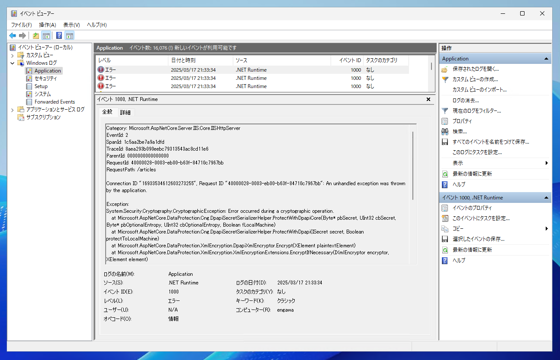Sort by the レベル column header
The width and height of the screenshot is (560, 360).
pyautogui.click(x=132, y=60)
